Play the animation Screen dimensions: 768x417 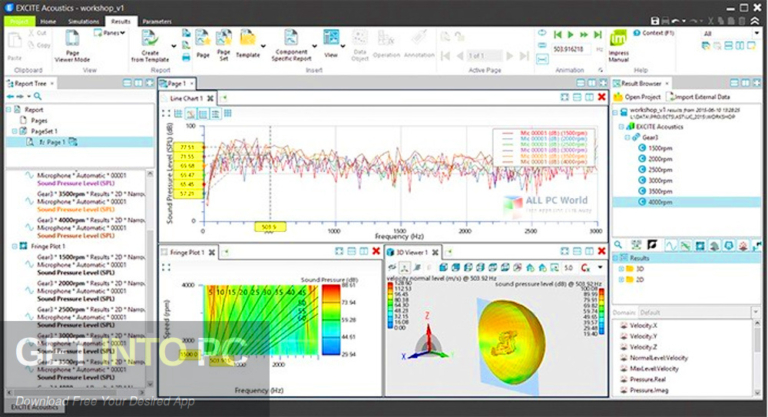pos(571,35)
